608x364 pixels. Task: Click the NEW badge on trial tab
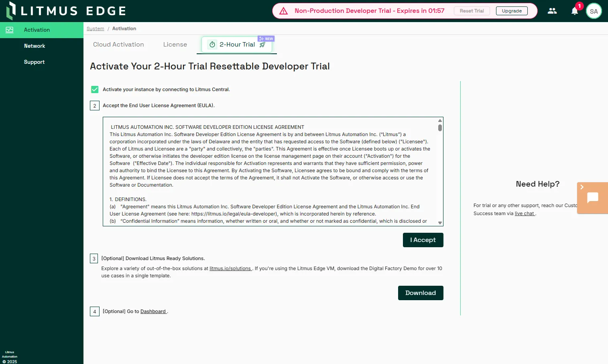(x=266, y=39)
